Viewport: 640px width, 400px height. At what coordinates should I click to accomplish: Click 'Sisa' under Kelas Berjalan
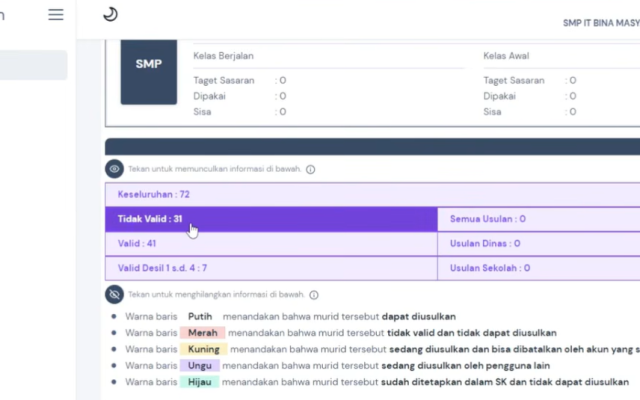(x=202, y=112)
